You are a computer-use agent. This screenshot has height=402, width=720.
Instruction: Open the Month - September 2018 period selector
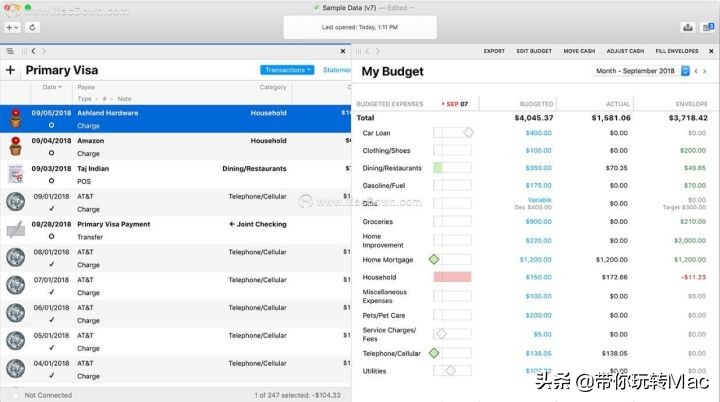point(640,71)
